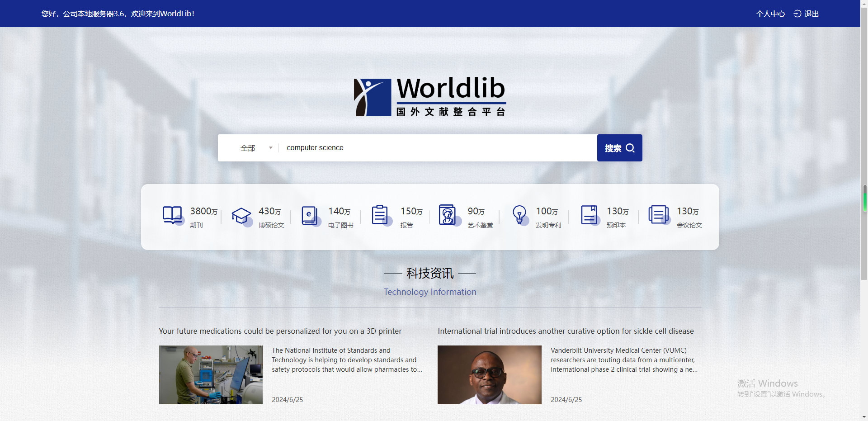Select the 电子图书 e-books label
The height and width of the screenshot is (421, 868).
pos(341,225)
